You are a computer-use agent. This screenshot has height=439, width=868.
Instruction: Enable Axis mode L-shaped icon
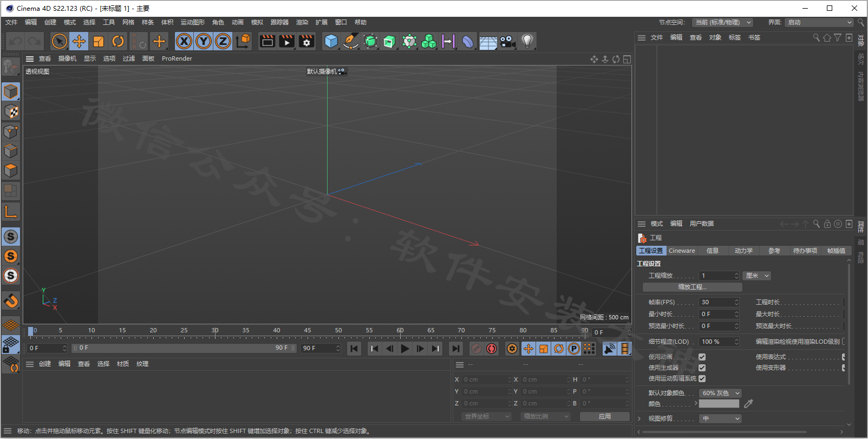tap(11, 212)
